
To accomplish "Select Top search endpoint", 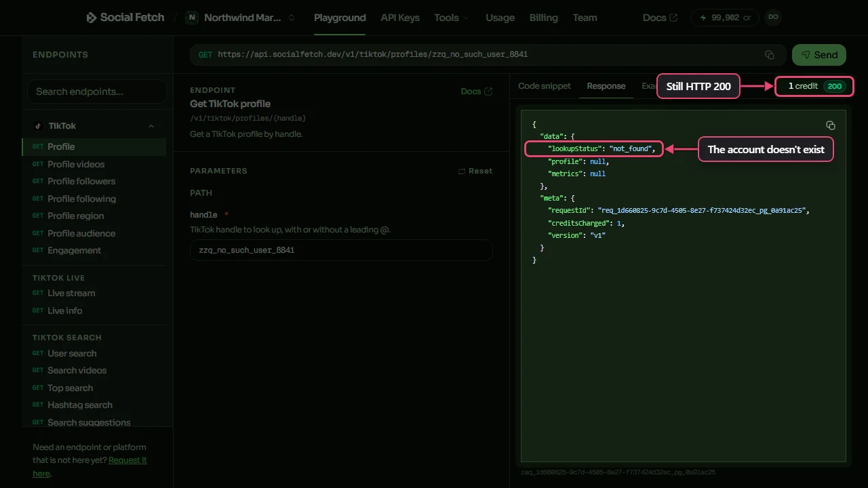I will (95, 388).
